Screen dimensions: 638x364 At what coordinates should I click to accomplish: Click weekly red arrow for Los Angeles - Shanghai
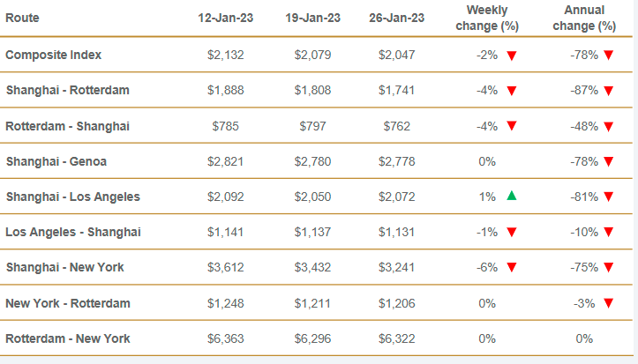pos(511,232)
